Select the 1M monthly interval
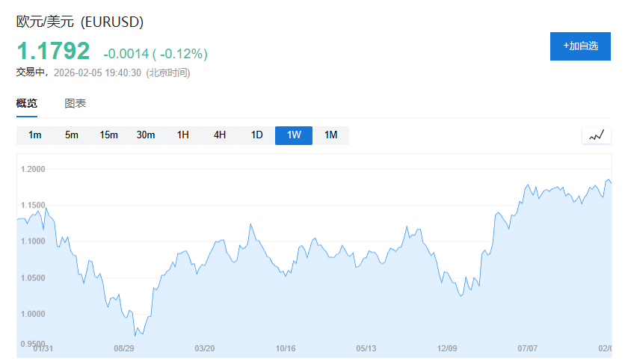This screenshot has height=364, width=625. click(331, 135)
